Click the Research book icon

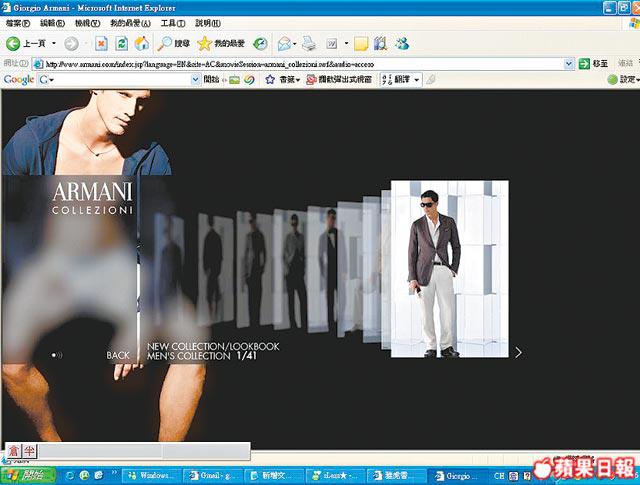(x=380, y=43)
